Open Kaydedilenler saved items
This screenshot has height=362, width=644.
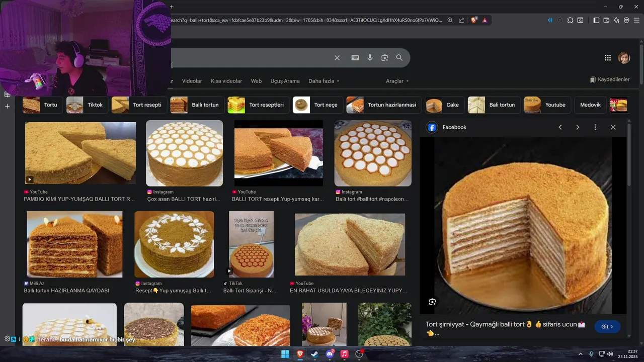[610, 79]
